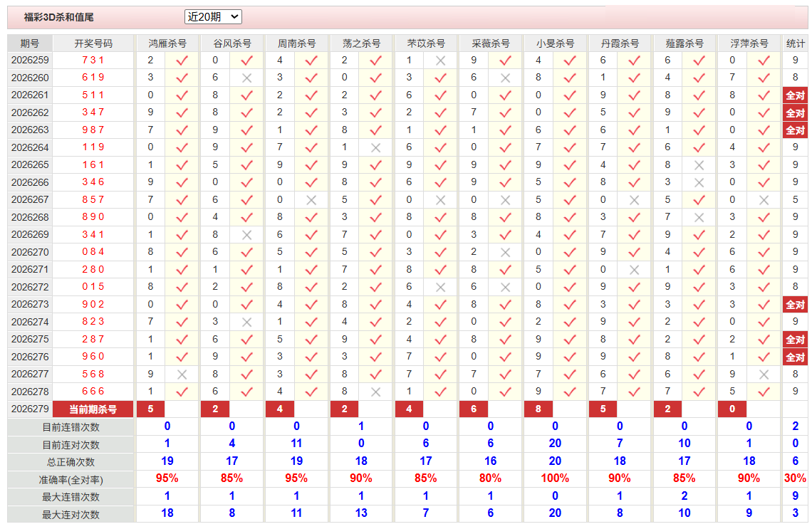Image resolution: width=812 pixels, height=529 pixels.
Task: Click the 总正确次数 row label
Action: 71,462
